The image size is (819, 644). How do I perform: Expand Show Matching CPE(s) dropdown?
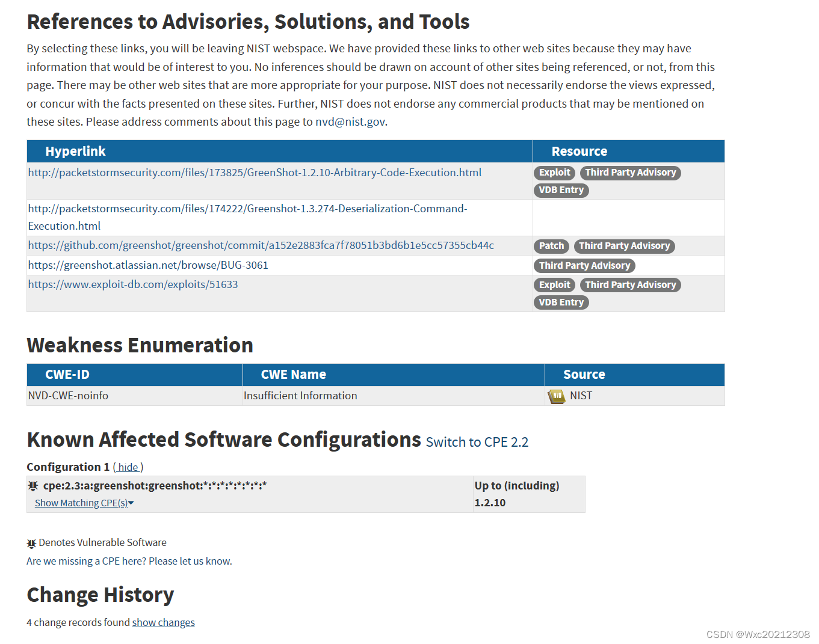coord(84,503)
